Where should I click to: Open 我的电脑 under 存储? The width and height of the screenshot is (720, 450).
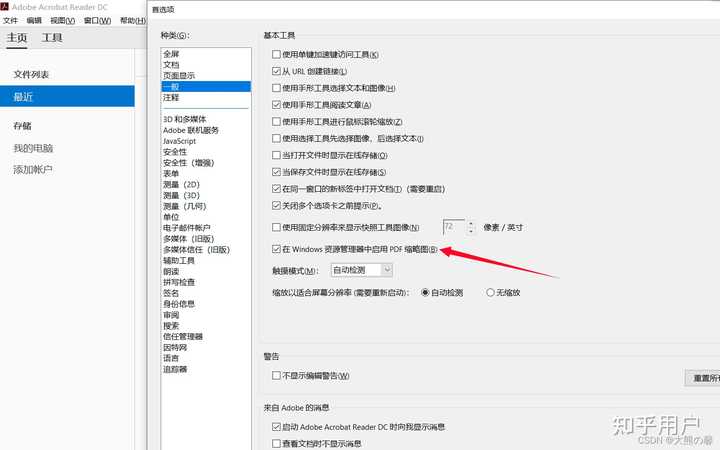[33, 148]
